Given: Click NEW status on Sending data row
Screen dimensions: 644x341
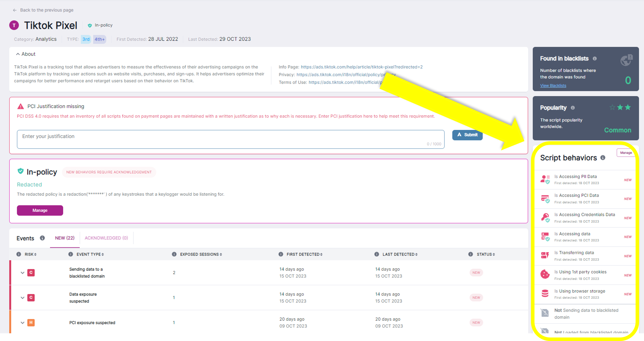Looking at the screenshot, I should [476, 273].
